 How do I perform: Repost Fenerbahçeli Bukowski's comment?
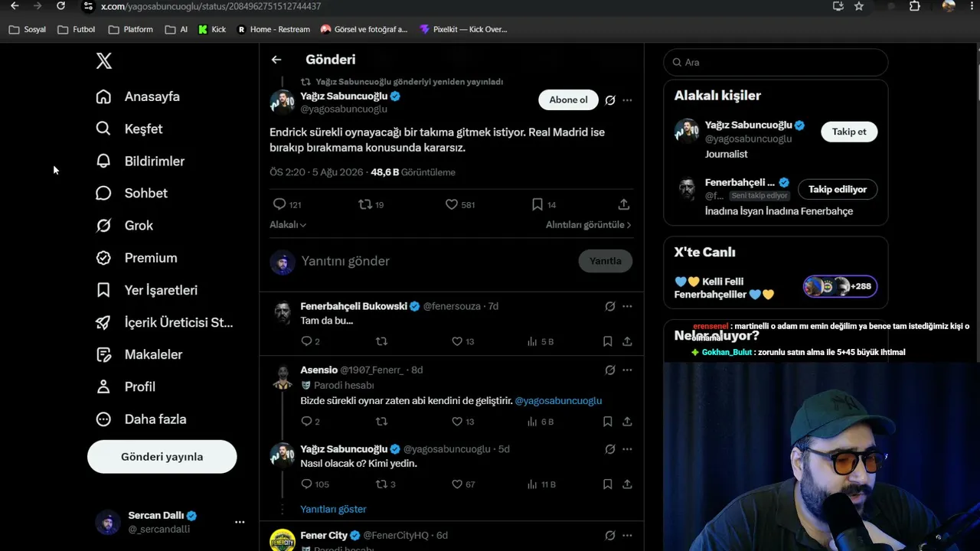click(381, 341)
